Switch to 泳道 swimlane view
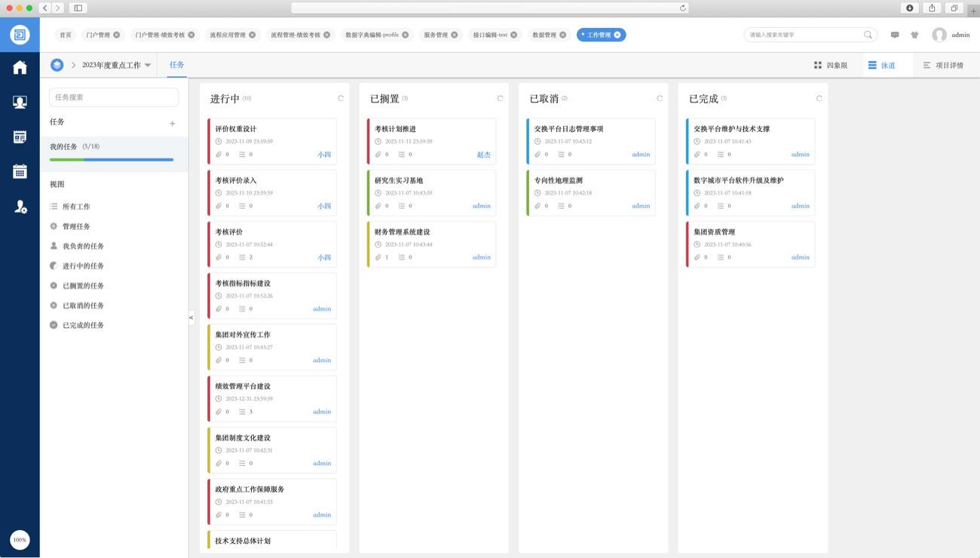 pos(881,66)
